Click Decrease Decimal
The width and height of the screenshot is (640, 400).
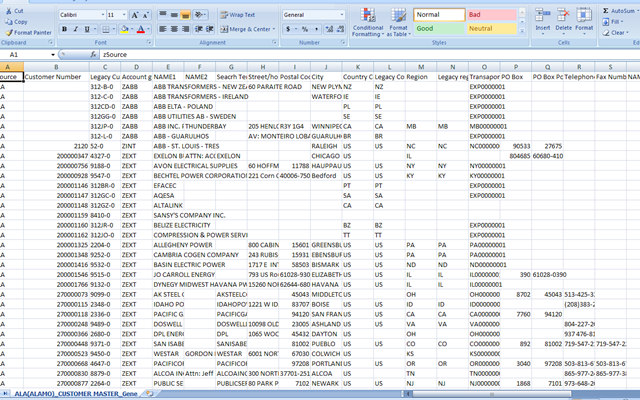340,29
